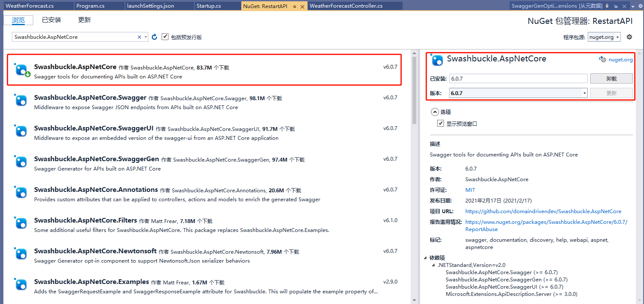
Task: Click Swashbuckle.AspNetCore.SwaggerGen (>= 6.0.7) dependency
Action: pos(507,280)
